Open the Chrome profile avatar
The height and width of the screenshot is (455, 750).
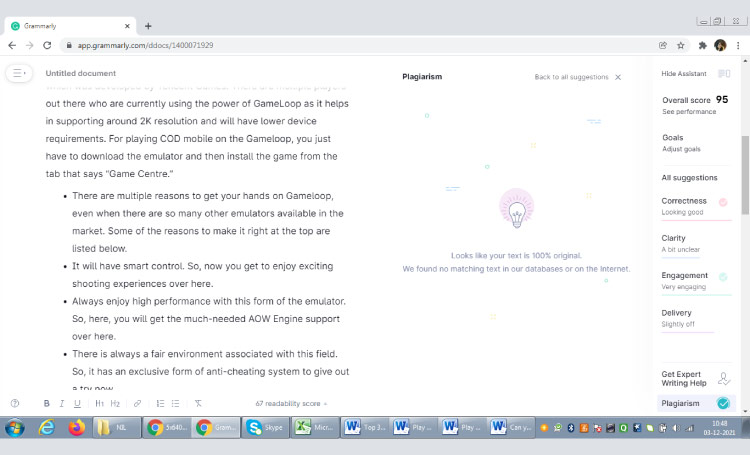click(720, 45)
